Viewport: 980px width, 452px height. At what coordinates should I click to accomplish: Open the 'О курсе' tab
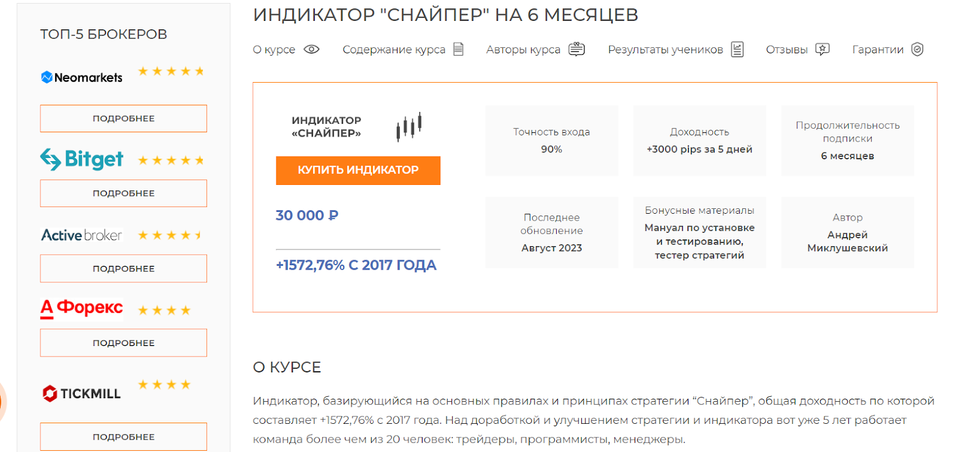pyautogui.click(x=274, y=50)
